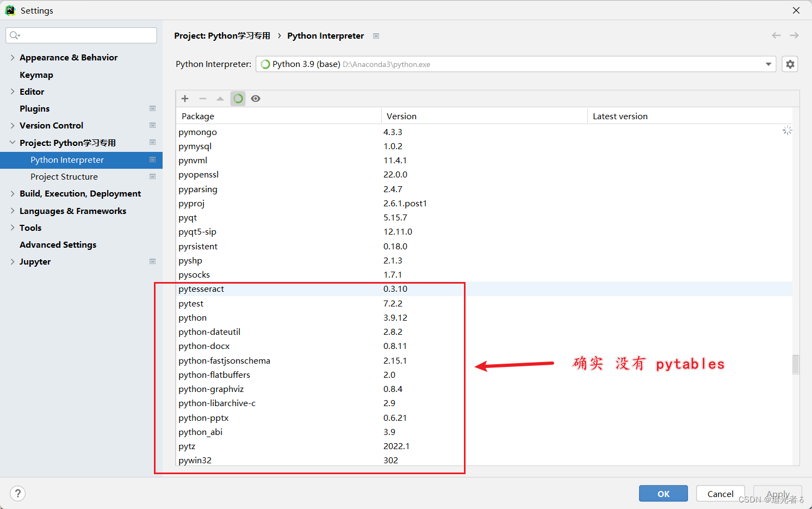Click the forward navigation arrow
Image resolution: width=812 pixels, height=509 pixels.
pos(794,35)
